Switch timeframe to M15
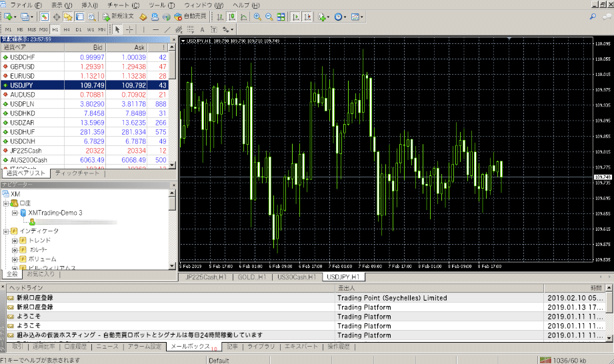 coord(32,29)
